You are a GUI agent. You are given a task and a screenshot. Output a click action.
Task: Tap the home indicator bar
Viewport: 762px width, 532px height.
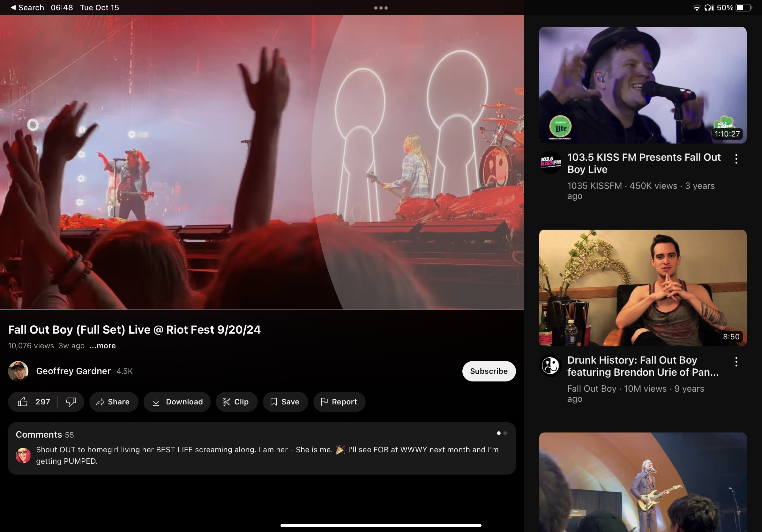(381, 525)
